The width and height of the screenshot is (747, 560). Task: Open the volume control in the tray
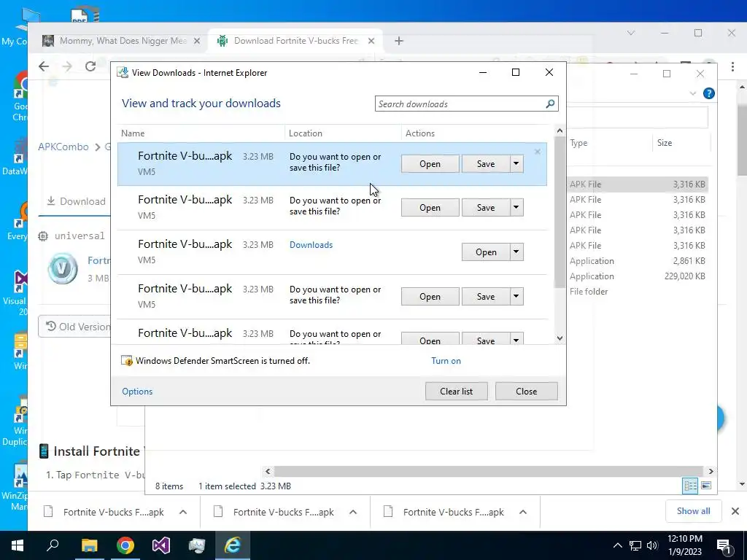[652, 545]
